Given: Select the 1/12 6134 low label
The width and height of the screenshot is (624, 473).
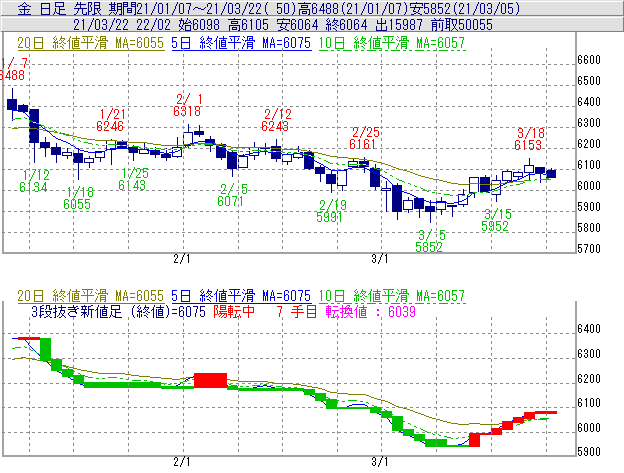Looking at the screenshot, I should pos(34,181).
